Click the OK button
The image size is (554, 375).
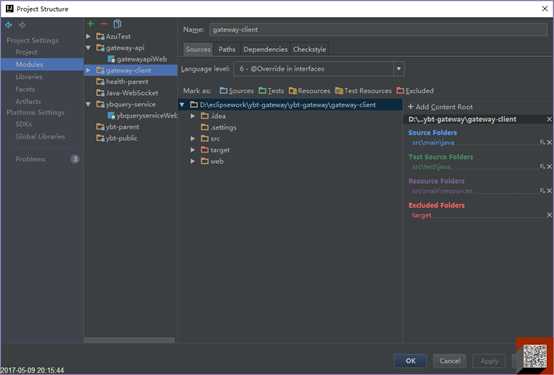411,361
